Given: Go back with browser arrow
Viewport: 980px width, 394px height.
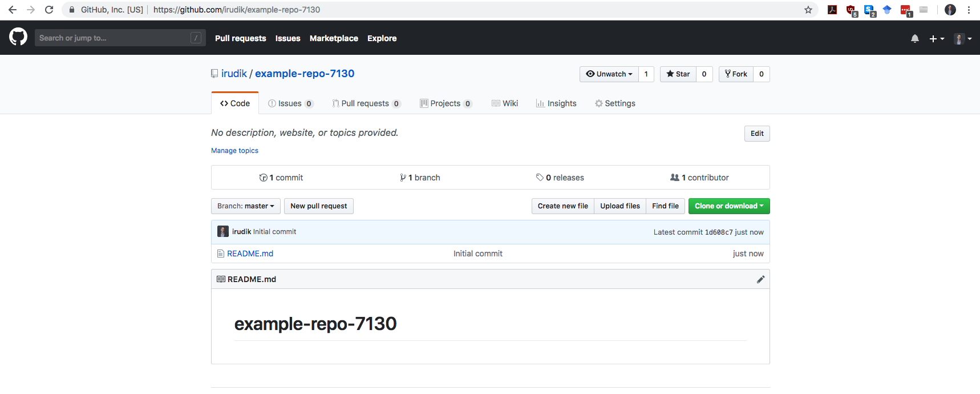Looking at the screenshot, I should [13, 10].
